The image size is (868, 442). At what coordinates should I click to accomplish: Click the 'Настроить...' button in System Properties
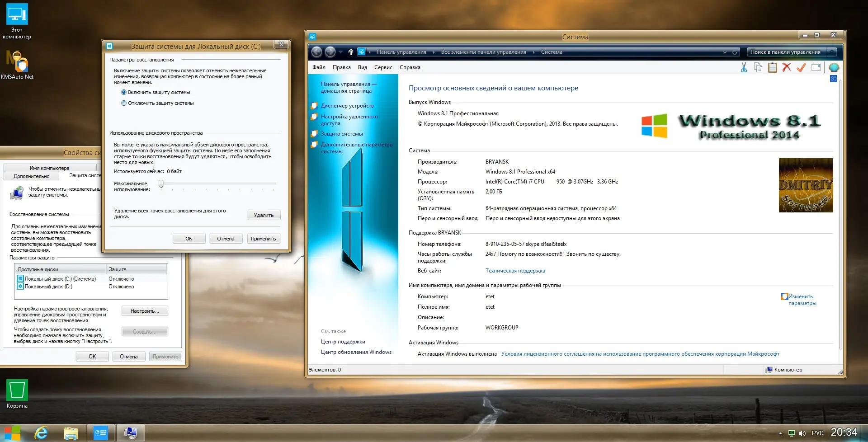tap(145, 311)
